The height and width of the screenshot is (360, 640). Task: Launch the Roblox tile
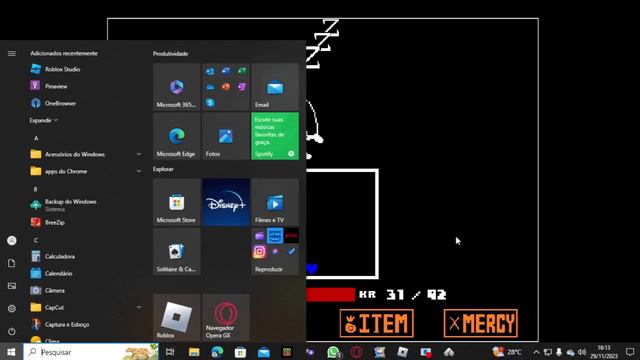tap(177, 317)
